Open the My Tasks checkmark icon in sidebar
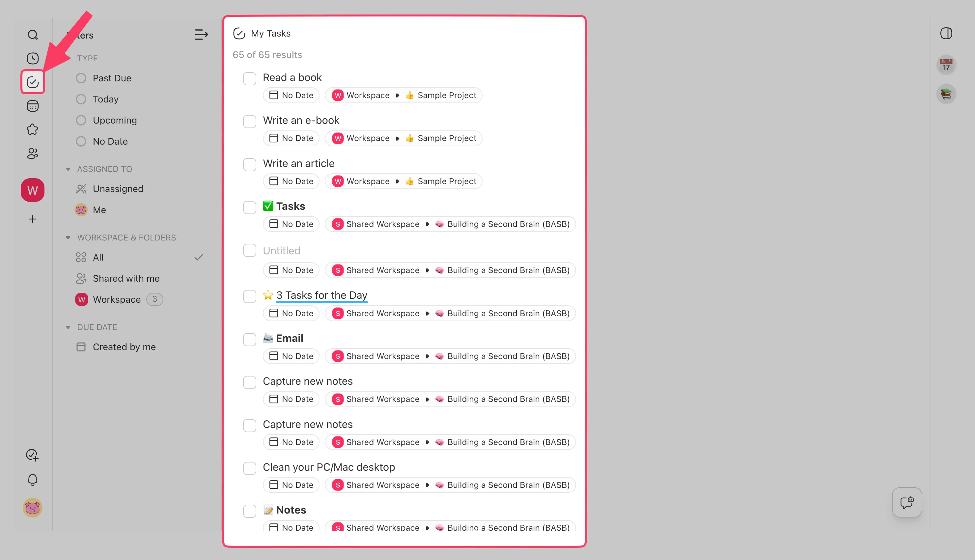 tap(33, 82)
